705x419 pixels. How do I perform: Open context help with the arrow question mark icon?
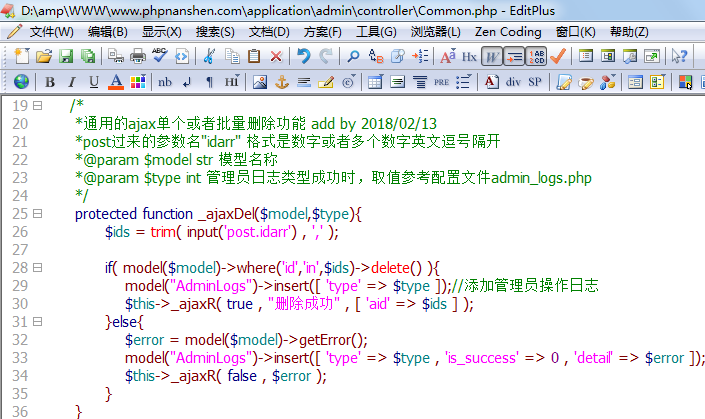[679, 56]
